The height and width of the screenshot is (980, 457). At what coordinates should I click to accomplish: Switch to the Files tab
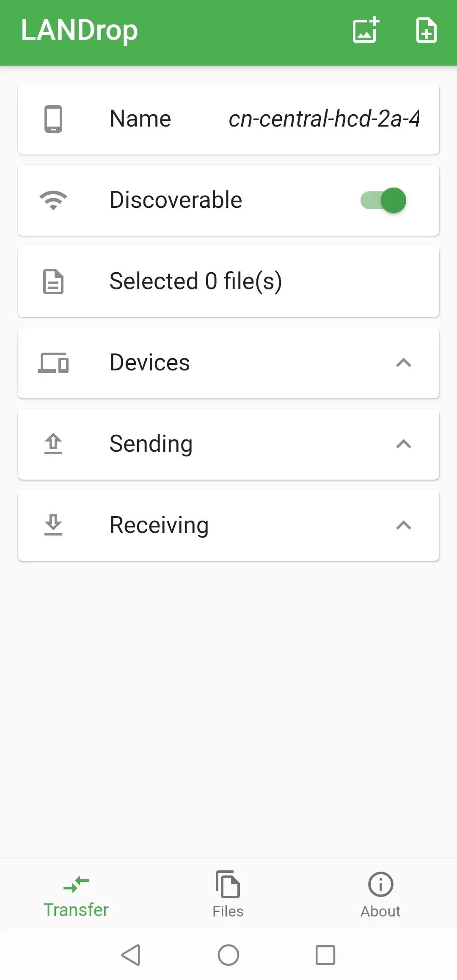click(228, 894)
